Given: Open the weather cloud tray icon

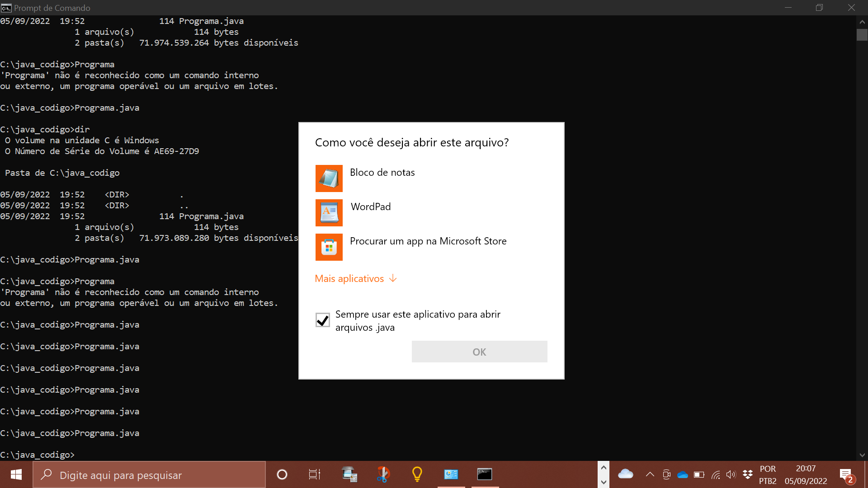Looking at the screenshot, I should click(626, 474).
